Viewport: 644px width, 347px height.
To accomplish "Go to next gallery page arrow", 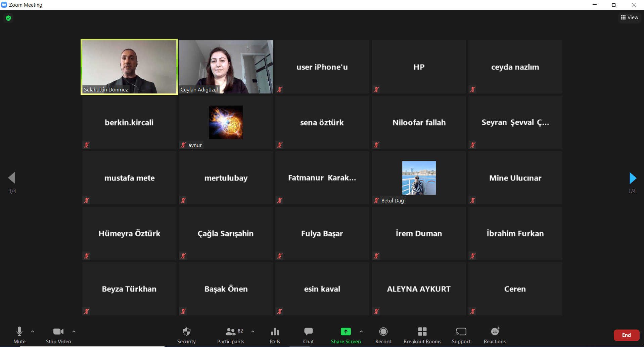I will click(633, 178).
